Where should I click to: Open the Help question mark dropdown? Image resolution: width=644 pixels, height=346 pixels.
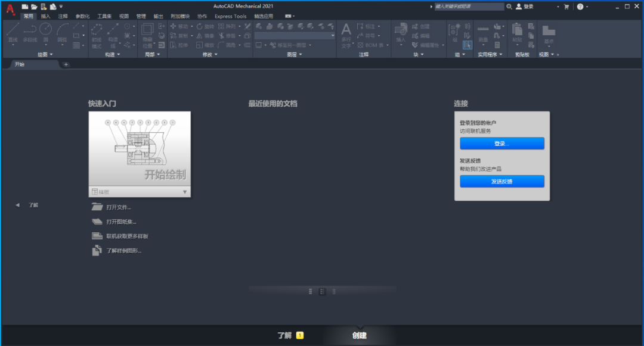tap(587, 7)
